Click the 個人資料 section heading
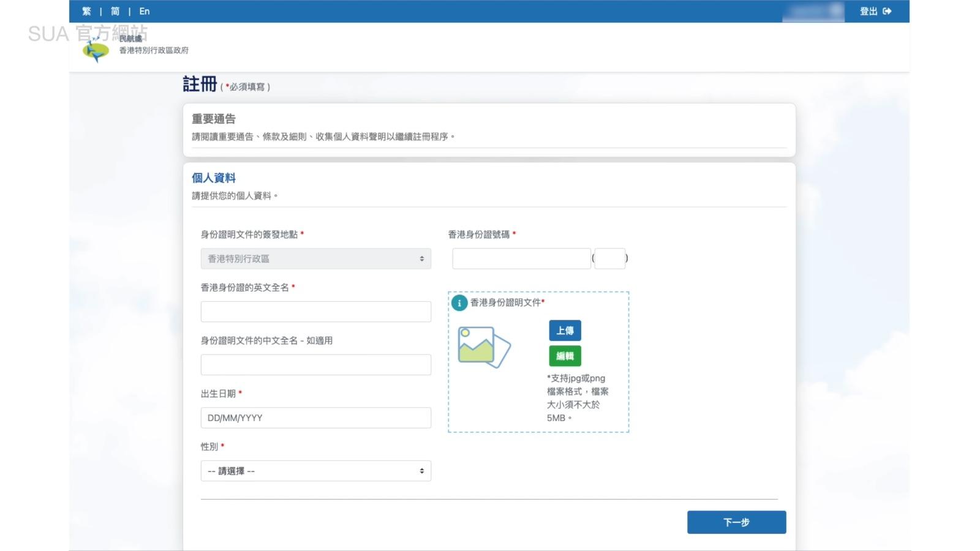This screenshot has height=551, width=980. [214, 178]
